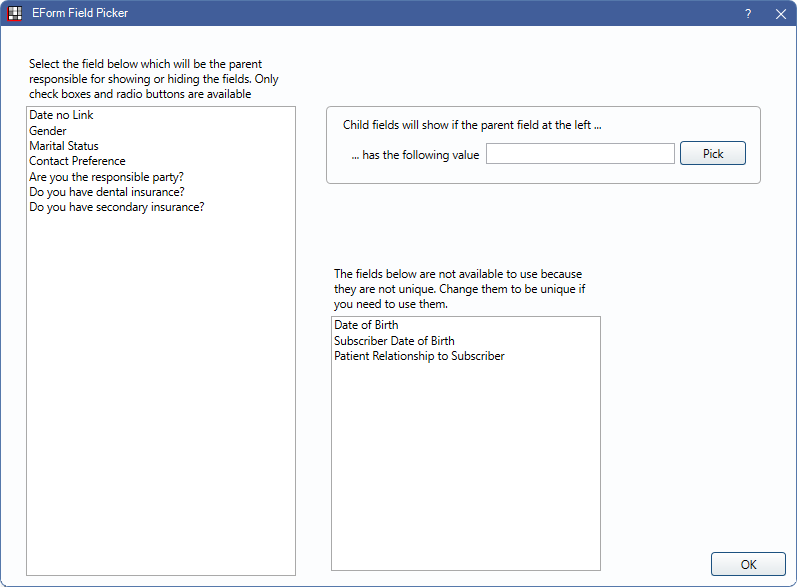Select 'Subscriber Date of Birth' entry
The width and height of the screenshot is (797, 587).
pyautogui.click(x=394, y=341)
